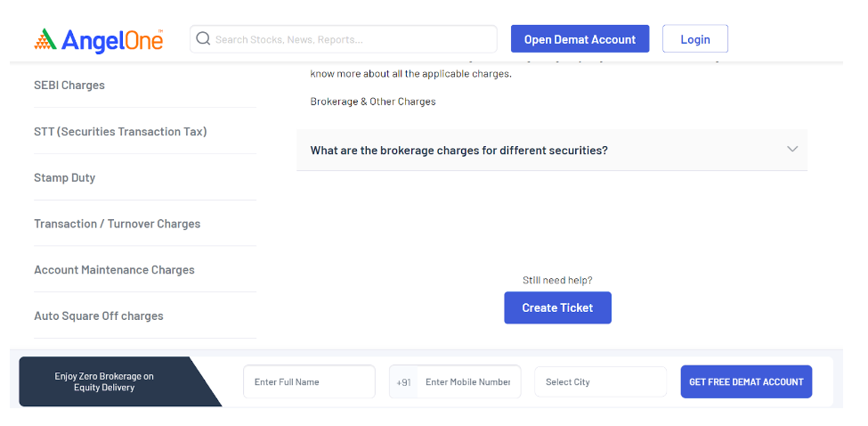Go to Stamp Duty section

pyautogui.click(x=64, y=178)
